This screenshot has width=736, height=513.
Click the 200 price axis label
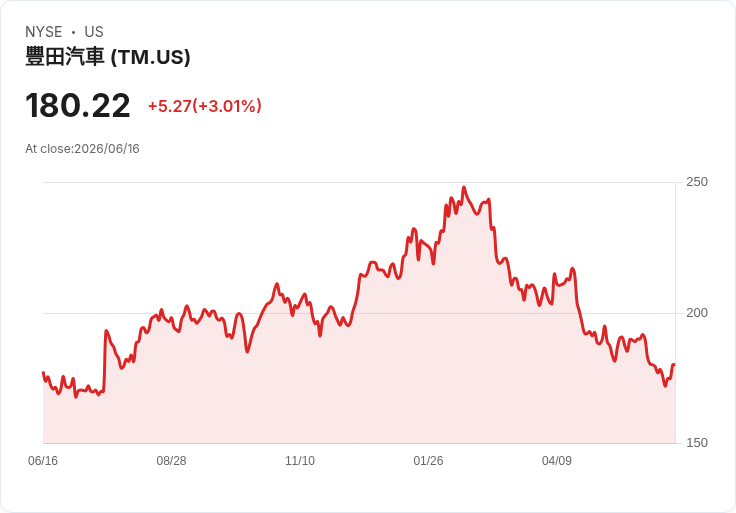[x=697, y=313]
